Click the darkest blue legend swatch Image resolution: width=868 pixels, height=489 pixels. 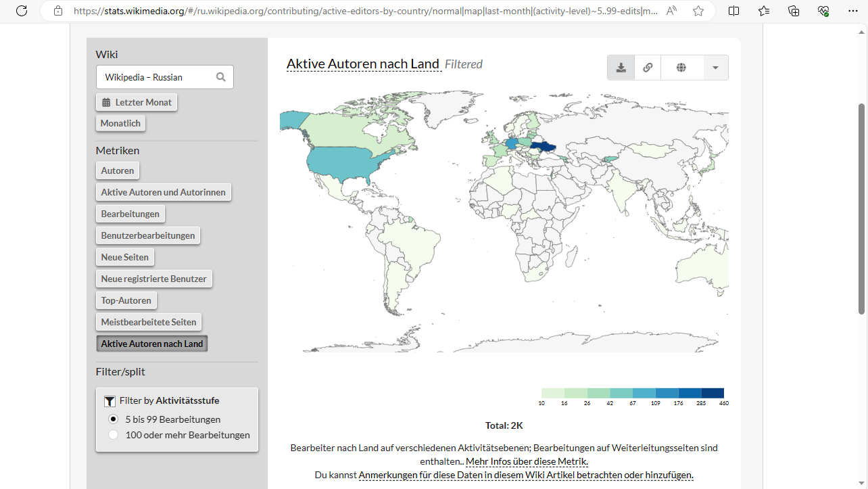tap(713, 393)
